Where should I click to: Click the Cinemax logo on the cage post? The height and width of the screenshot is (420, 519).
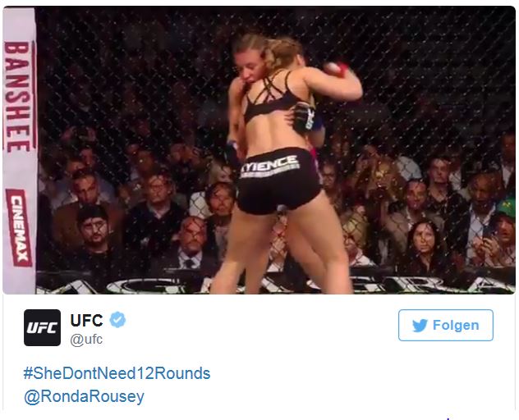click(x=19, y=228)
